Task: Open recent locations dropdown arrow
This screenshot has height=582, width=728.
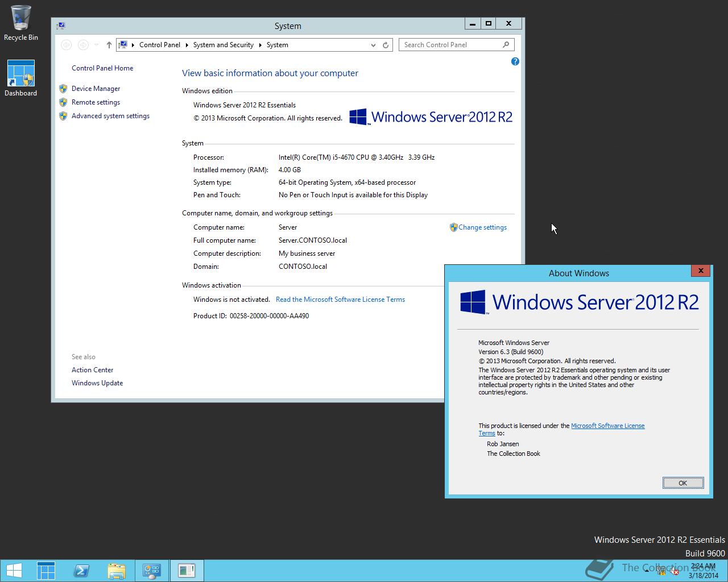Action: [97, 45]
